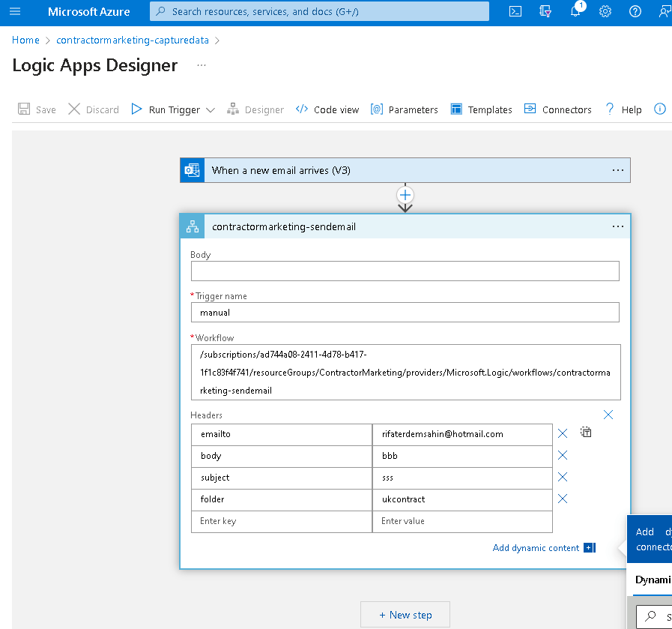Click the plus icon beside Add dynamic content
This screenshot has width=672, height=629.
[x=590, y=547]
